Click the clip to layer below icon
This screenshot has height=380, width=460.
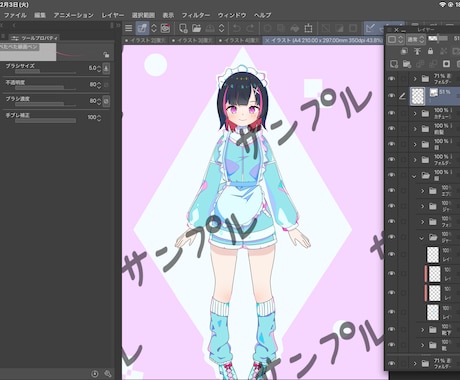tap(404, 51)
